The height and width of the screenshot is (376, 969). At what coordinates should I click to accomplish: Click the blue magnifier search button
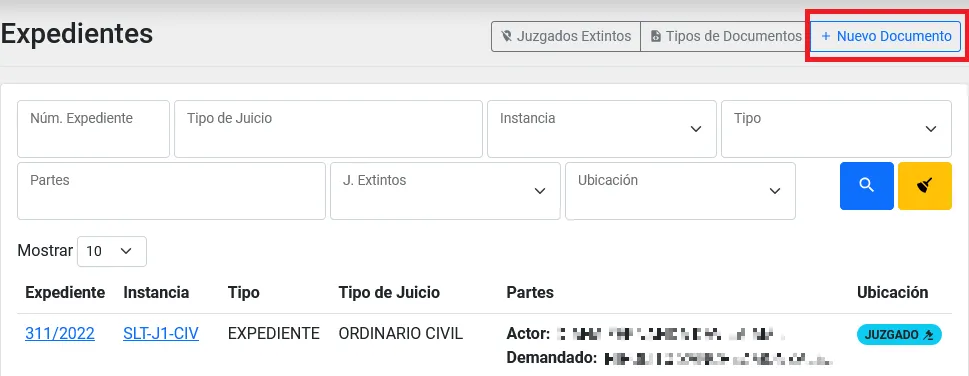coord(866,186)
